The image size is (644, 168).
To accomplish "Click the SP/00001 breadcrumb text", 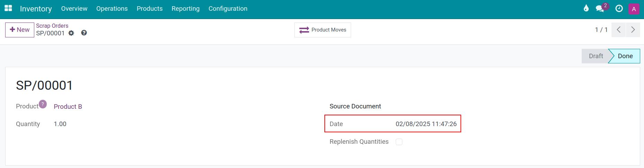I will [51, 33].
